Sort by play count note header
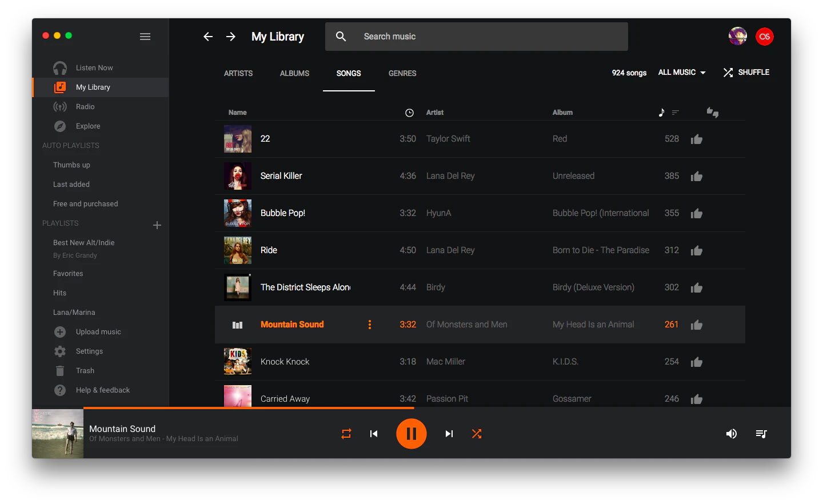Viewport: 823px width, 504px height. (x=662, y=113)
